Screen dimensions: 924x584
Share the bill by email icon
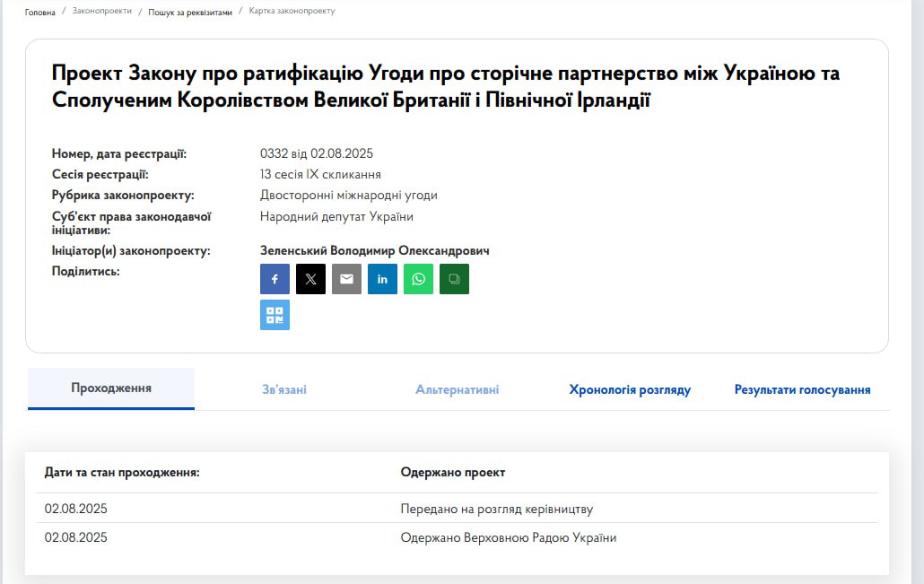tap(346, 279)
